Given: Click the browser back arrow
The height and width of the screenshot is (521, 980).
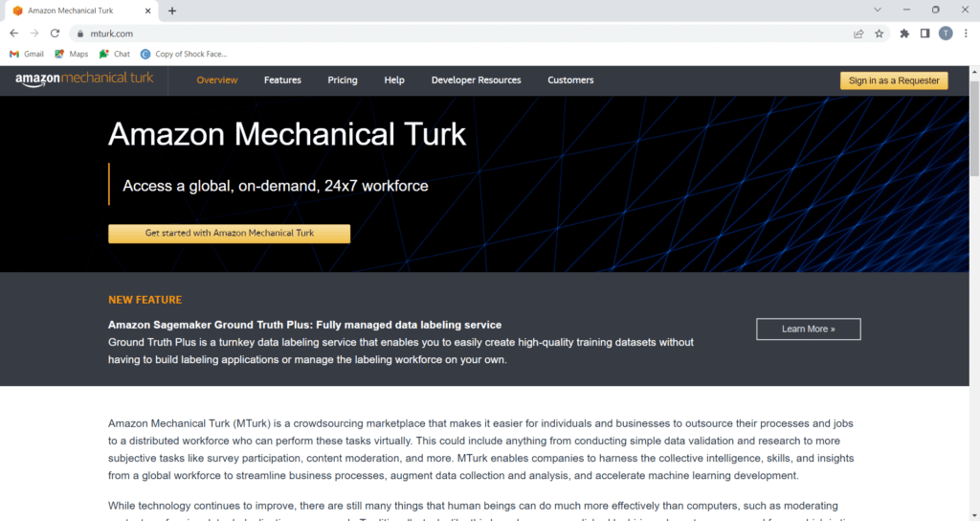Looking at the screenshot, I should (13, 34).
